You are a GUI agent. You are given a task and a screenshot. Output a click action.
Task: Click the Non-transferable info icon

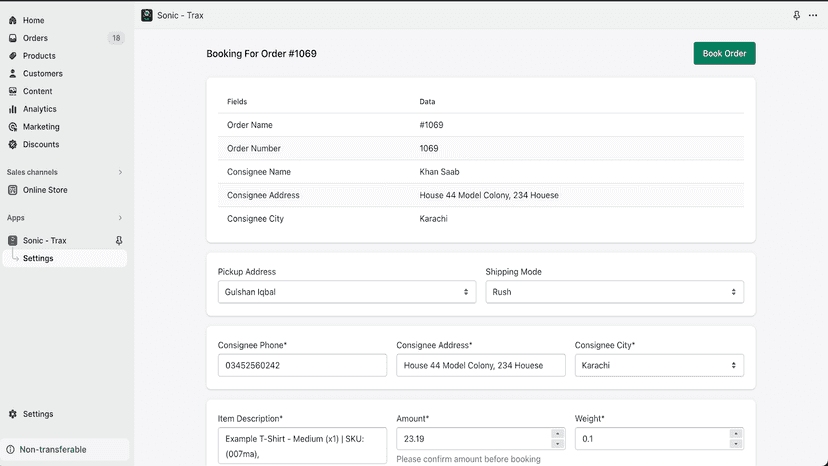(x=11, y=449)
